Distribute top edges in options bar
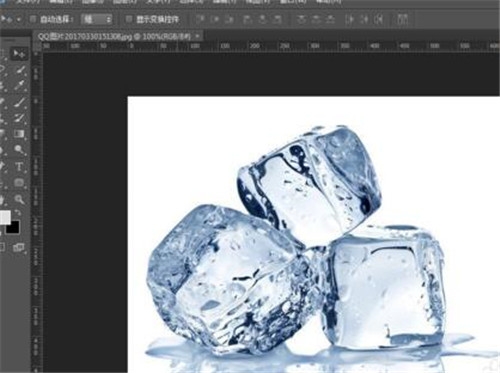This screenshot has width=500, height=373. pyautogui.click(x=301, y=19)
